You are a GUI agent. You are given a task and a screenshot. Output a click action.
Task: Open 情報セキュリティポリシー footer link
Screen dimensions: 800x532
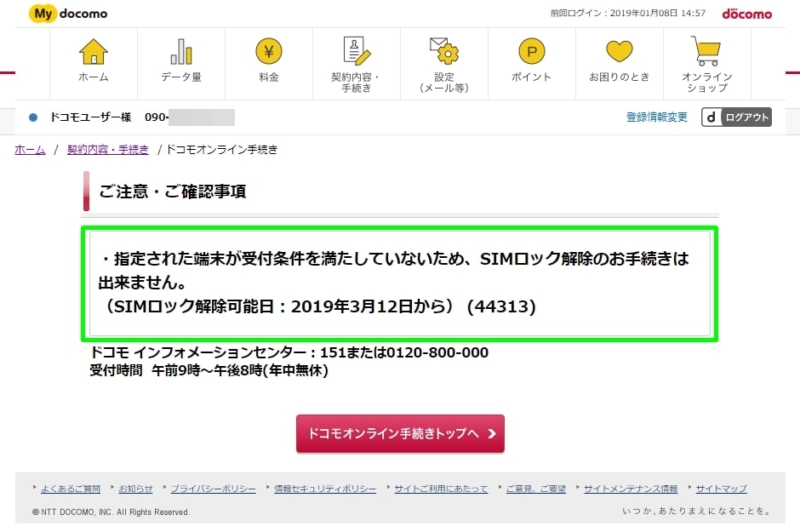[325, 489]
